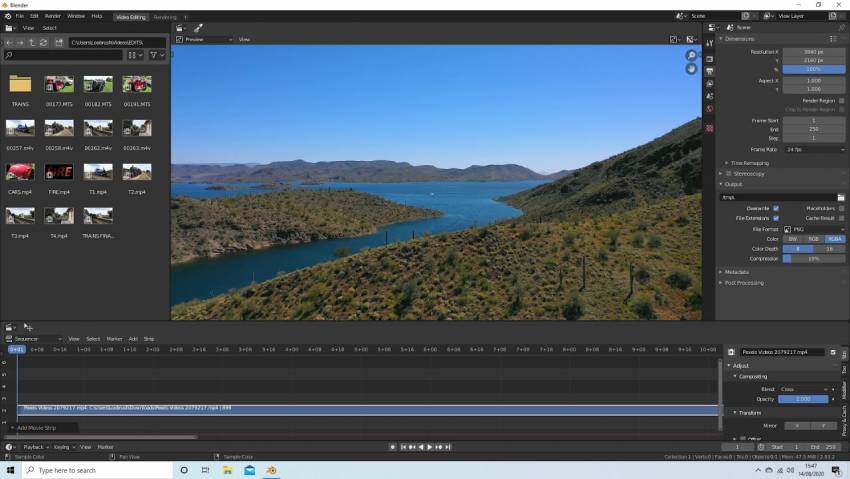
Task: Open the Blender app in Windows taskbar
Action: (x=271, y=470)
